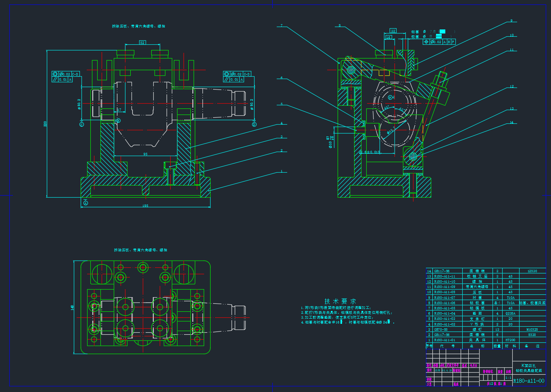The image size is (551, 392).
Task: Select the 195 base width dimension
Action: 145,206
